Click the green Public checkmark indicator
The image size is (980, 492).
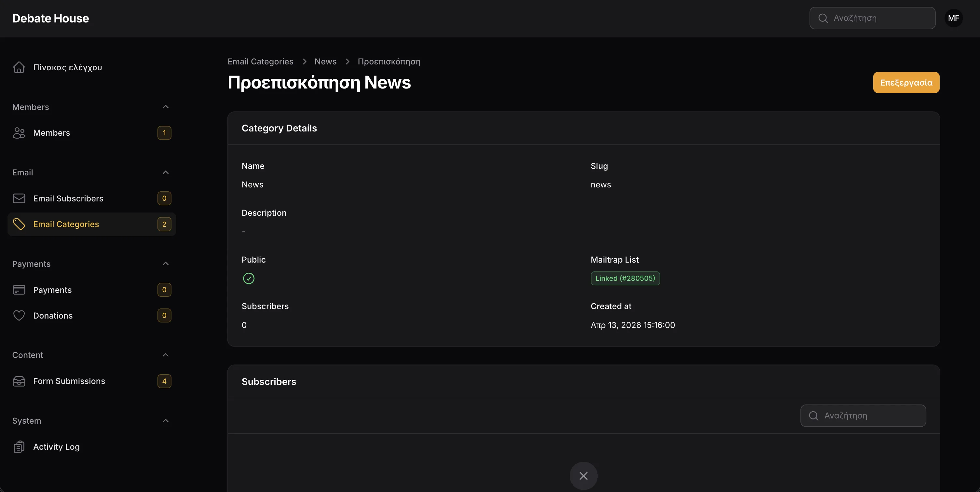click(249, 279)
